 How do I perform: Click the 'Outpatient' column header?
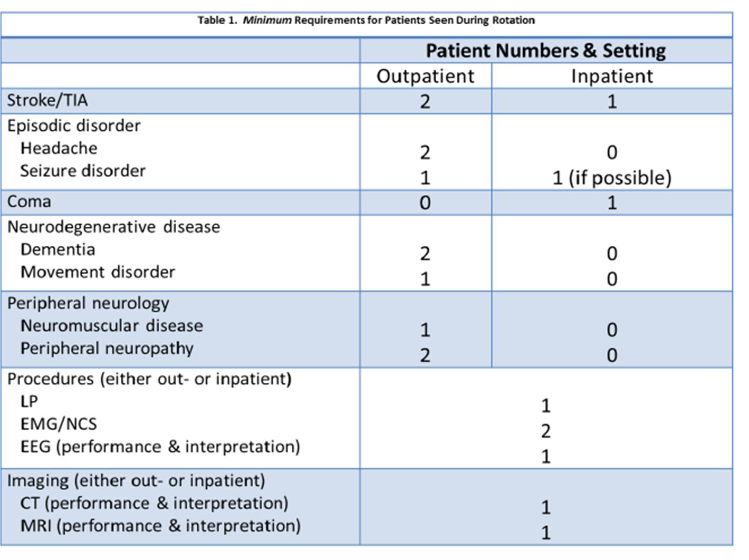click(426, 76)
